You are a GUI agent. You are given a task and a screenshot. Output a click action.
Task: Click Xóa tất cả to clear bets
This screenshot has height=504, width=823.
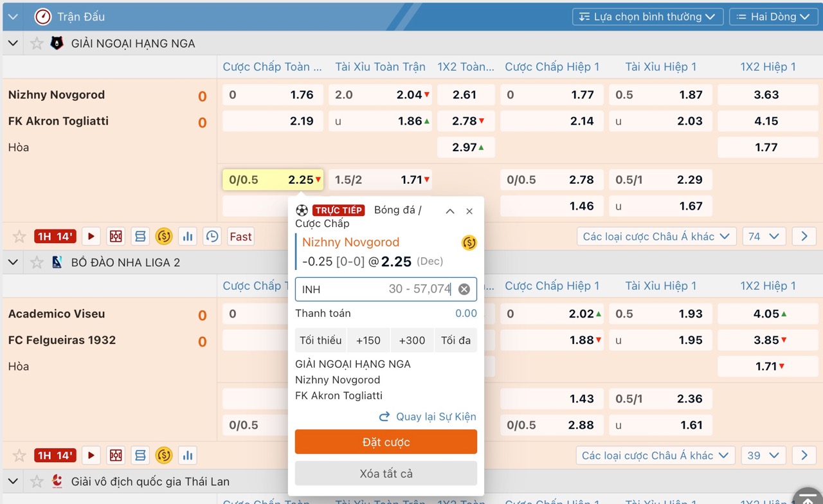pyautogui.click(x=386, y=474)
